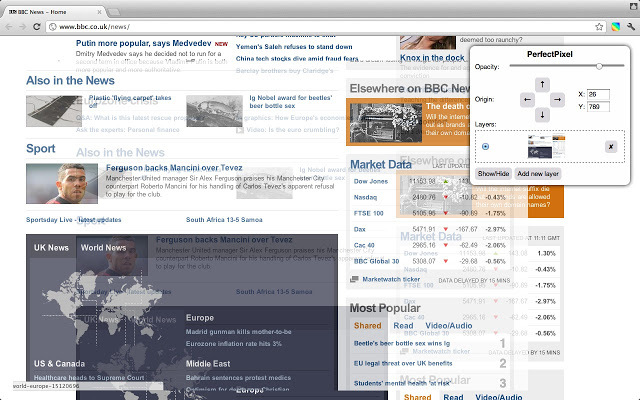Image resolution: width=640 pixels, height=400 pixels.
Task: Remove the layer using the x button
Action: pos(611,147)
